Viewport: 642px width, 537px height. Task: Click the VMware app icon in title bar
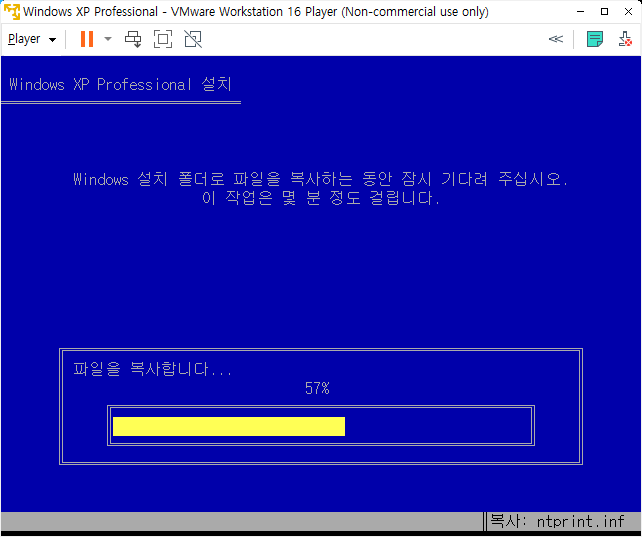click(11, 11)
